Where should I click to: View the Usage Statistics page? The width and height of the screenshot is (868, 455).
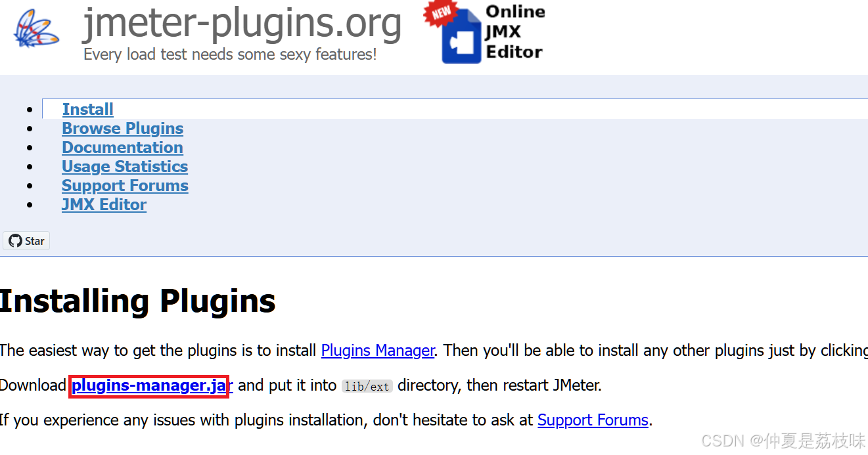[x=125, y=166]
